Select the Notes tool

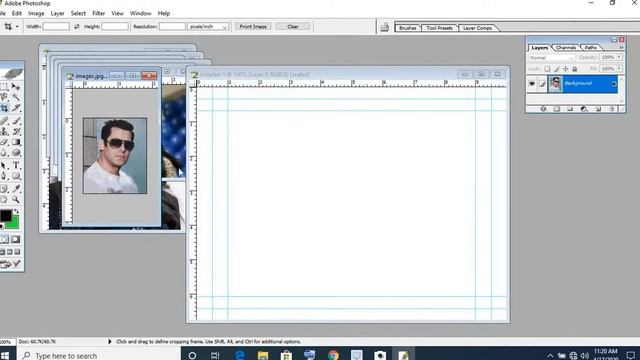click(4, 189)
